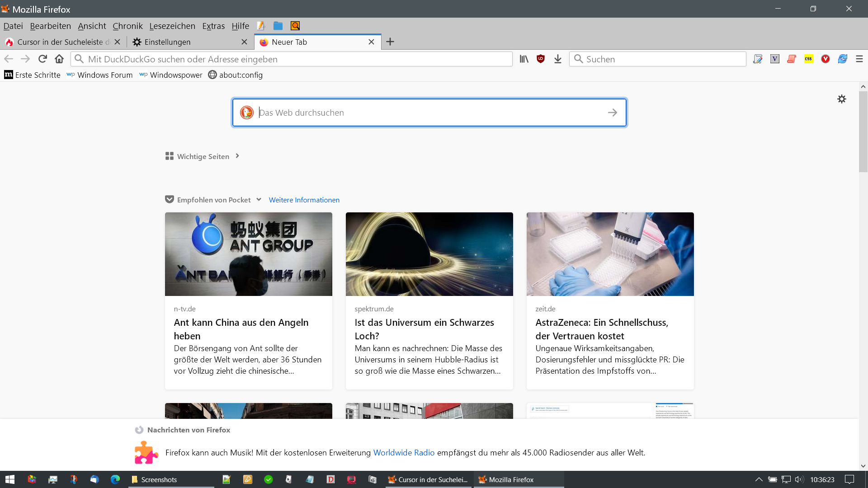This screenshot has height=488, width=868.
Task: Open the Weitere Informationen link
Action: pyautogui.click(x=304, y=200)
